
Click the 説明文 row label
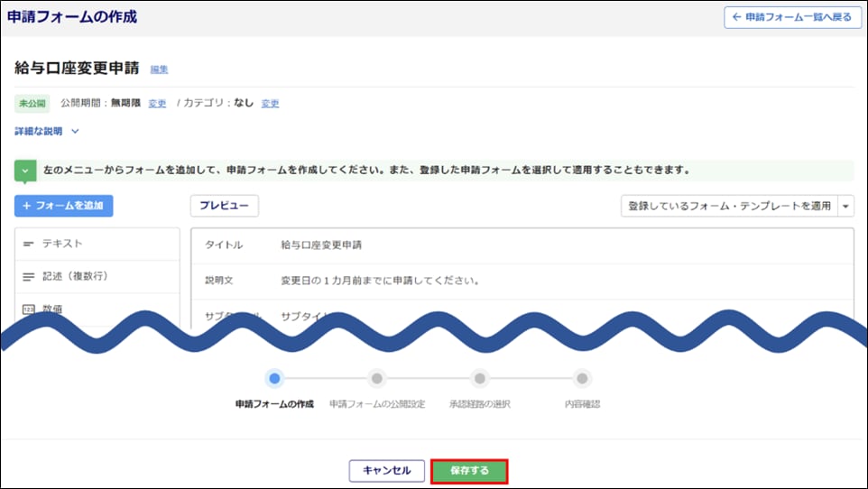[x=219, y=281]
